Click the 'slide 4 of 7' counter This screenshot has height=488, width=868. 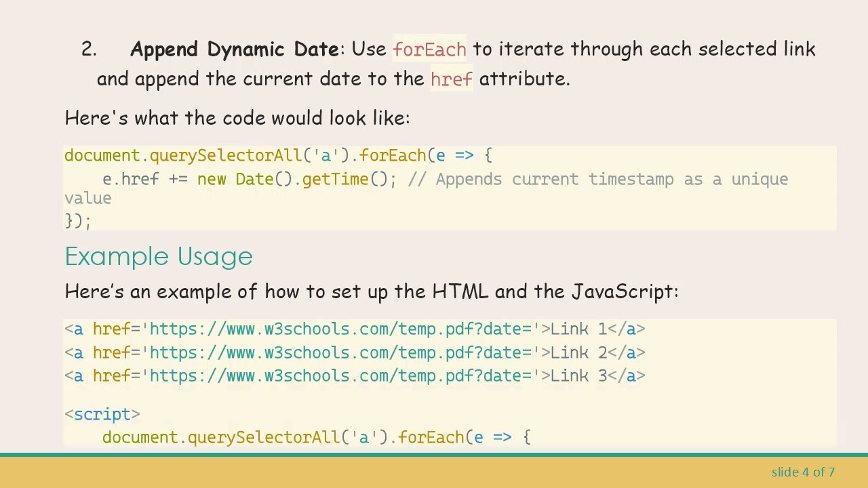803,472
